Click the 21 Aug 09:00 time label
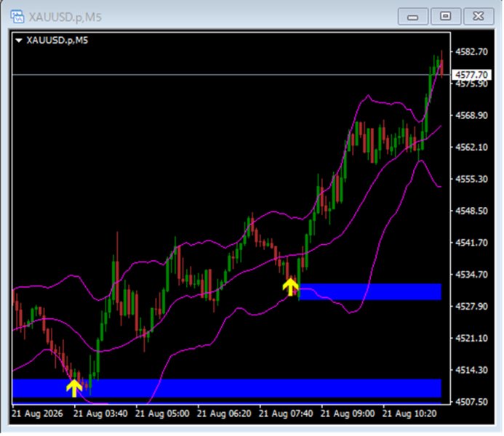 tap(348, 413)
